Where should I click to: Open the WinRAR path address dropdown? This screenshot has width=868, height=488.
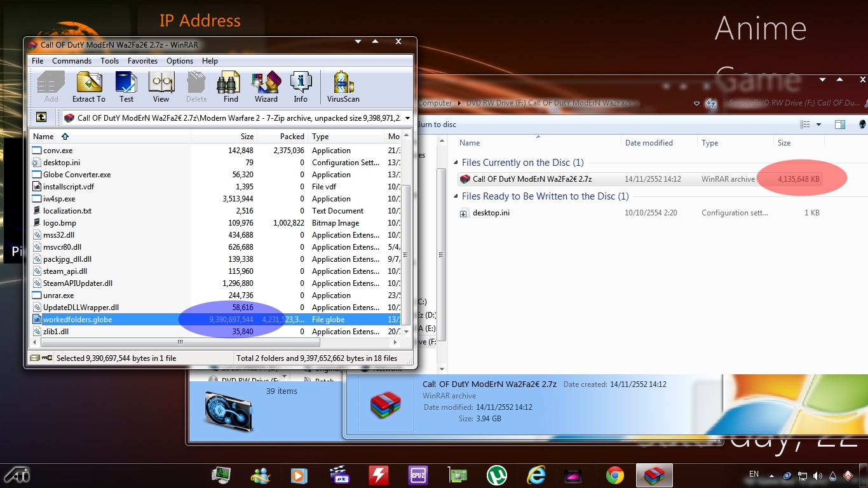point(407,118)
